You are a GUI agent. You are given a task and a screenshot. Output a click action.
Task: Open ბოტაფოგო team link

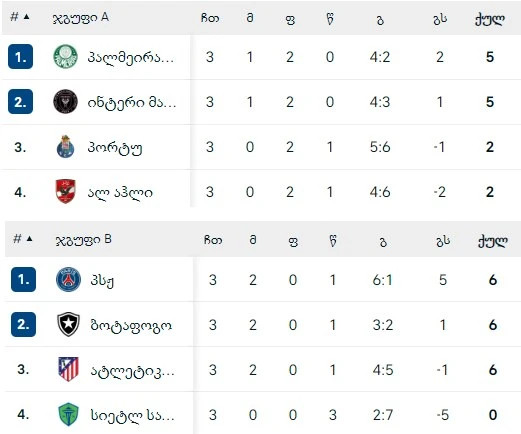click(x=131, y=325)
